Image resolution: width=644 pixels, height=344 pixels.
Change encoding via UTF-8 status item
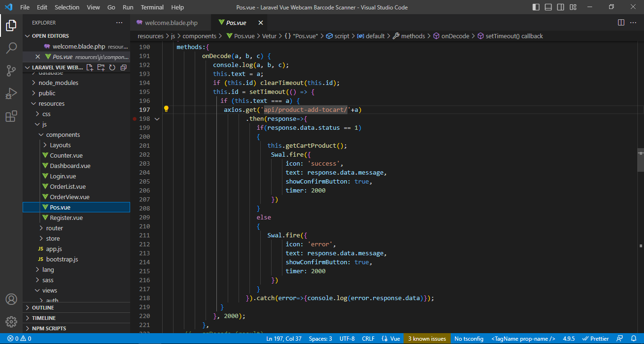point(347,338)
